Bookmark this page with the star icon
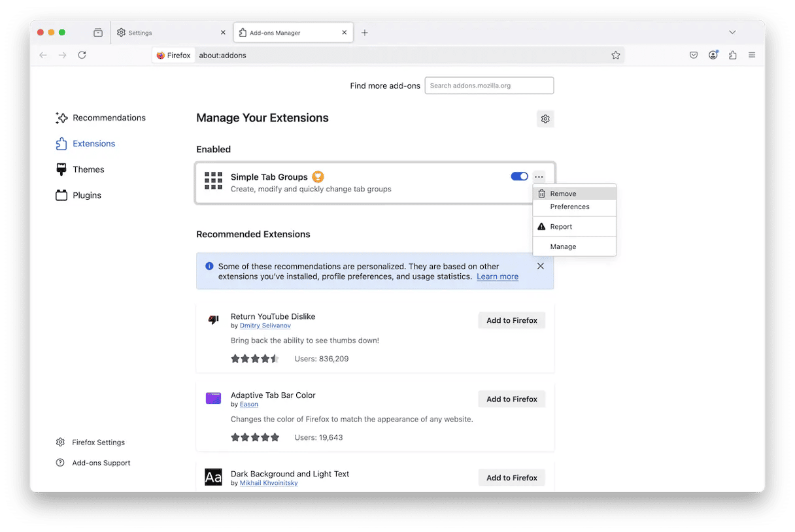Screen dimensions: 795x532 [x=615, y=56]
